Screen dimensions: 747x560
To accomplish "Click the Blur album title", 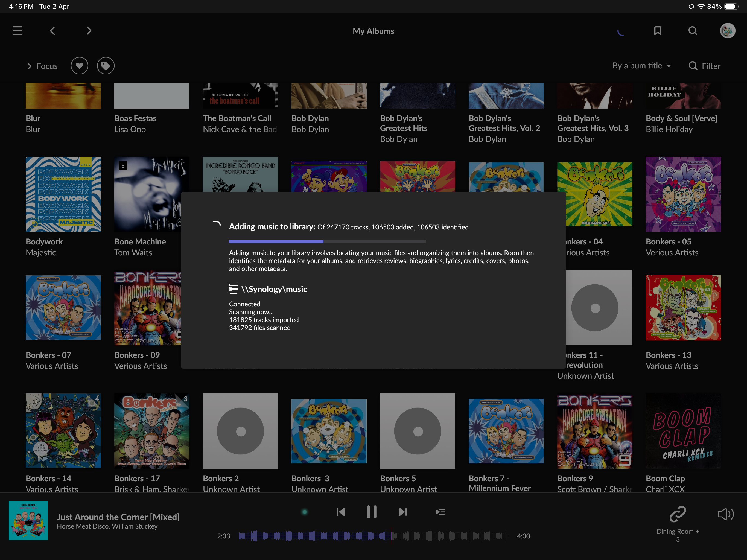I will click(x=33, y=118).
